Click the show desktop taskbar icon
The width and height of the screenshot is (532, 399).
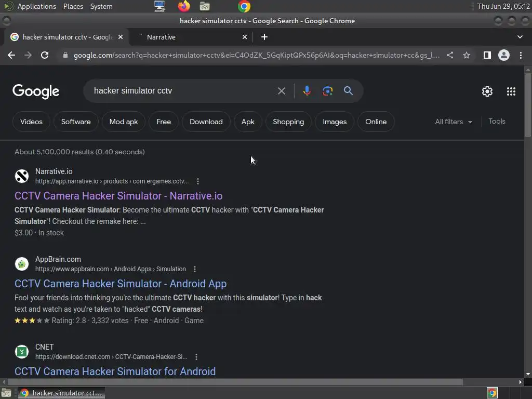point(6,393)
